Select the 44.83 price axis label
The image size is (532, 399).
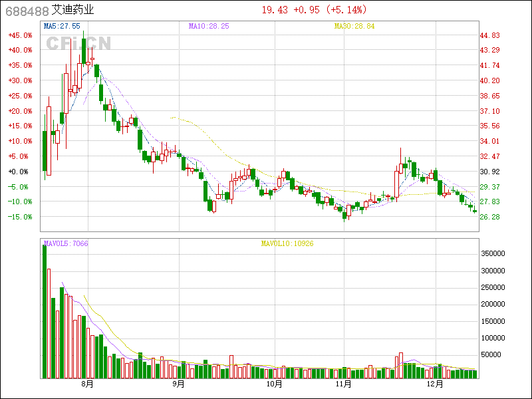pos(491,35)
